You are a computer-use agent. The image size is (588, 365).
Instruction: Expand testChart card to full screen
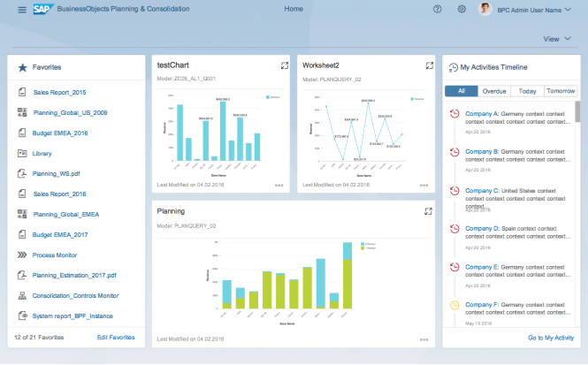click(x=284, y=65)
